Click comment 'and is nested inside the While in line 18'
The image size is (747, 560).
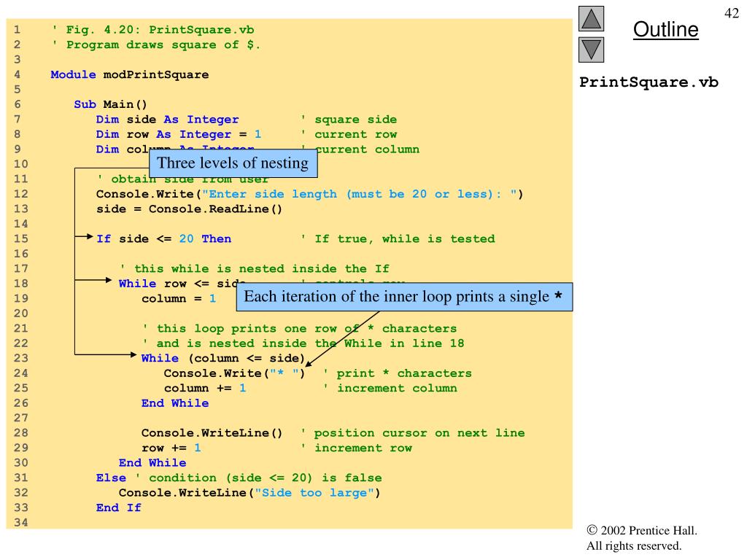[303, 343]
